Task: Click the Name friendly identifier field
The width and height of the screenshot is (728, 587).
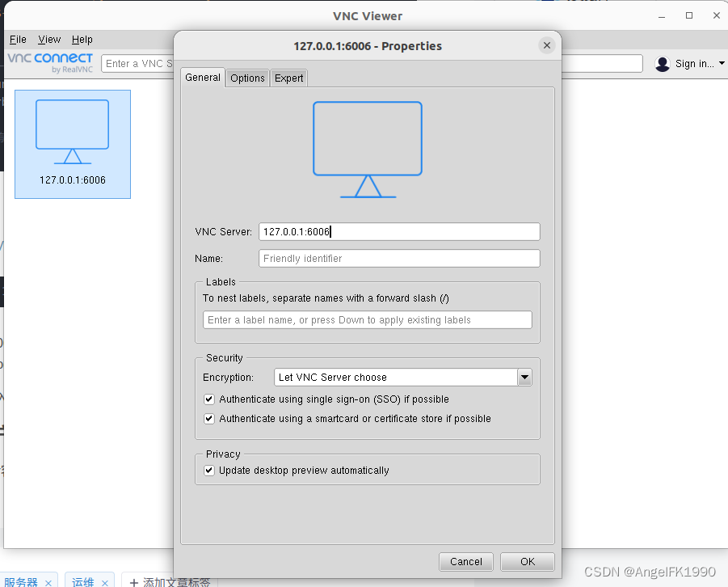Action: click(x=399, y=259)
